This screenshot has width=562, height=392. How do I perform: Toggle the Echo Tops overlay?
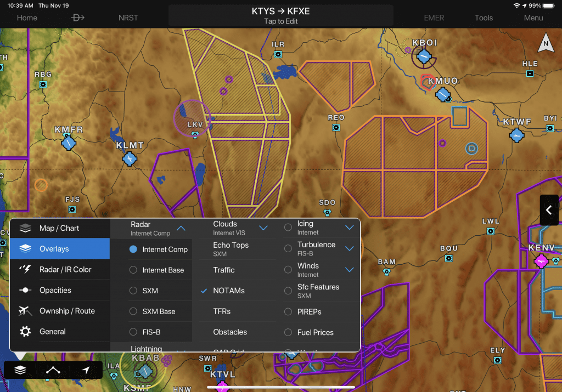(x=238, y=249)
